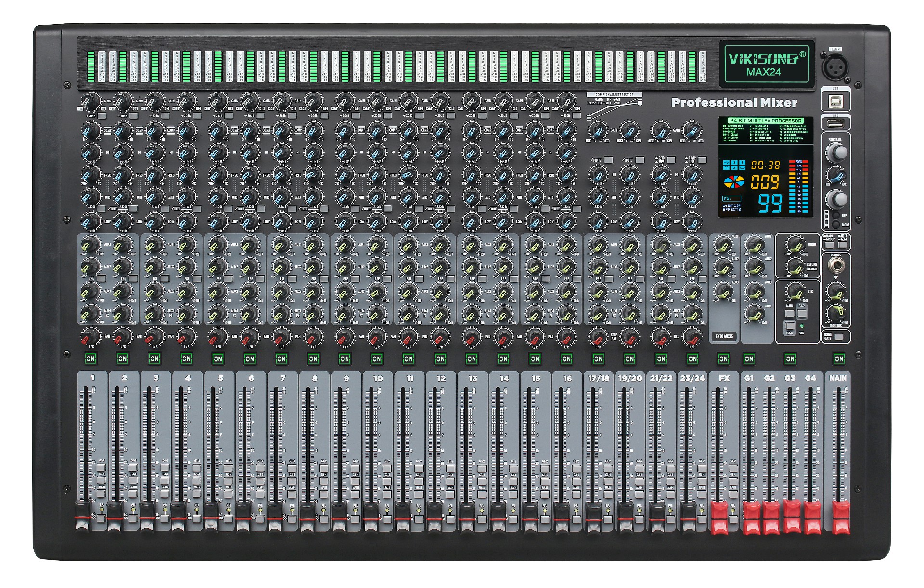Grab the red MAIN fader
This screenshot has width=924, height=588.
tap(841, 517)
